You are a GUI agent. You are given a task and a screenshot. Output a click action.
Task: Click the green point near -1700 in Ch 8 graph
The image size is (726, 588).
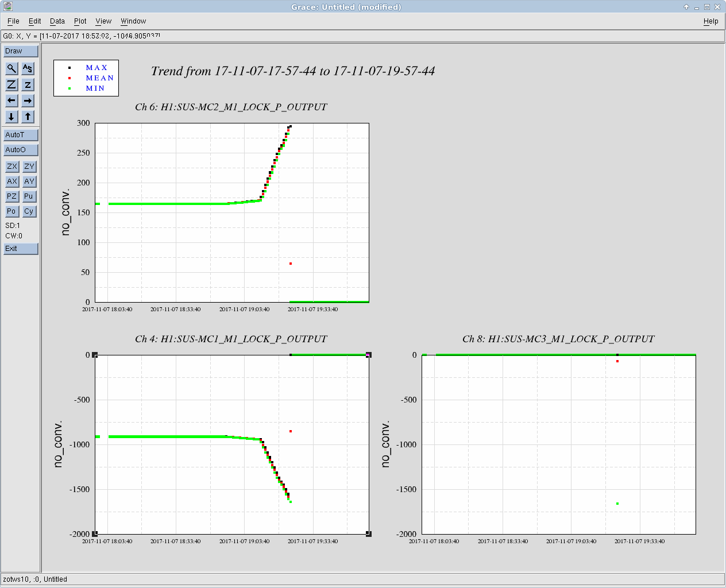coord(617,504)
